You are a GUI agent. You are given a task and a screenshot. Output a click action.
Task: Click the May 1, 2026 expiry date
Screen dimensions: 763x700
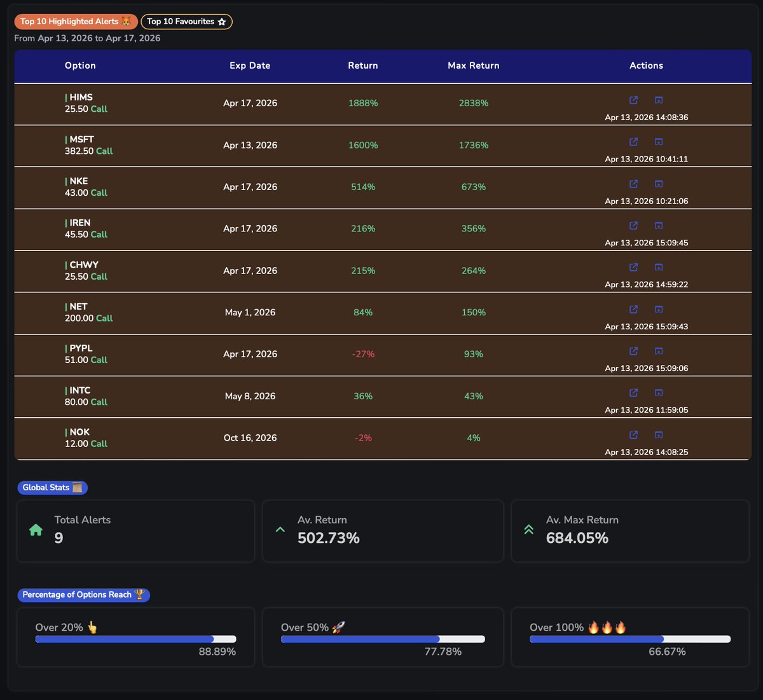250,312
